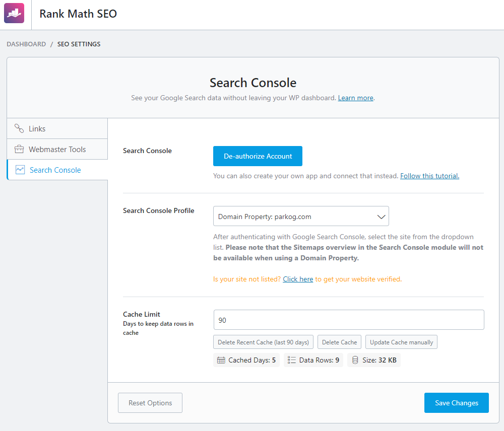Click the Webmaster Tools briefcase icon
504x431 pixels.
pos(19,149)
